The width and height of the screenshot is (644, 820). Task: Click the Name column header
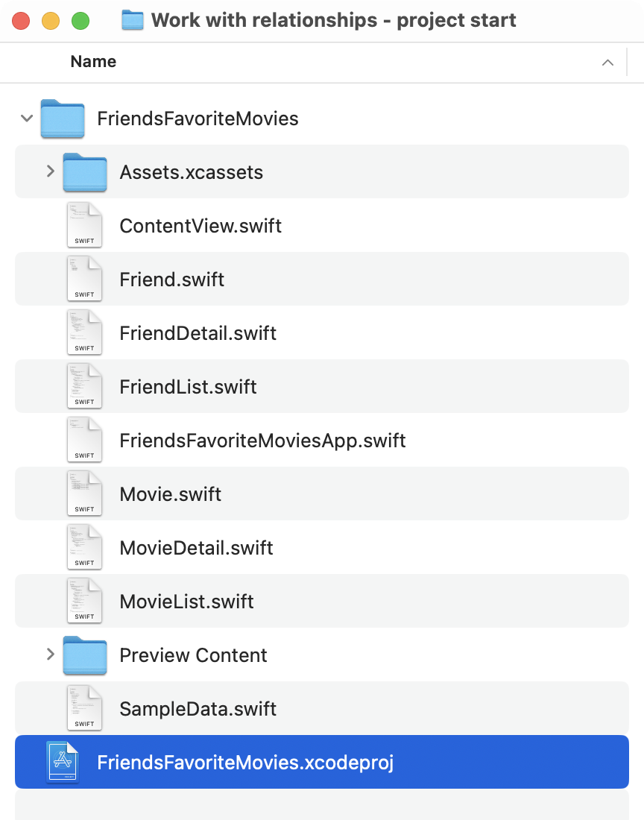(92, 62)
